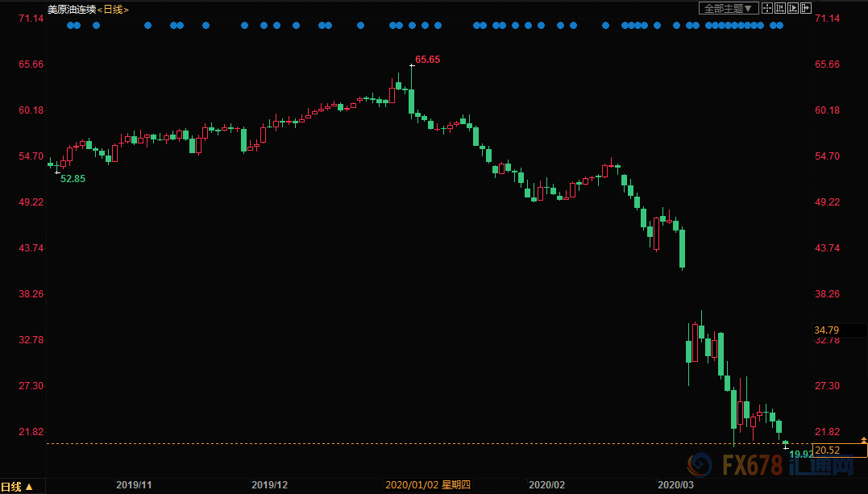Click the orange 20.52 current price tag
Screen dimensions: 868x494
828,450
